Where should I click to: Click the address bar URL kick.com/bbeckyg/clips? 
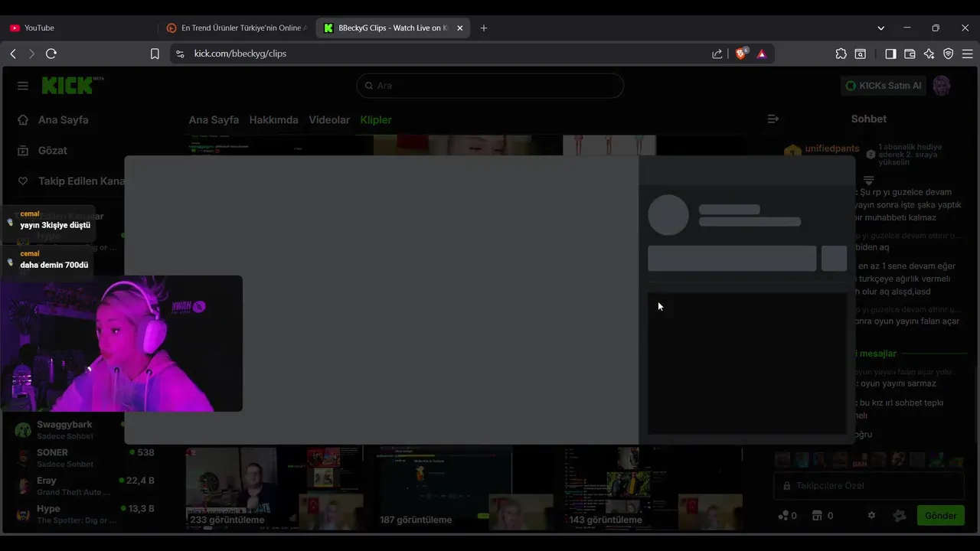240,54
